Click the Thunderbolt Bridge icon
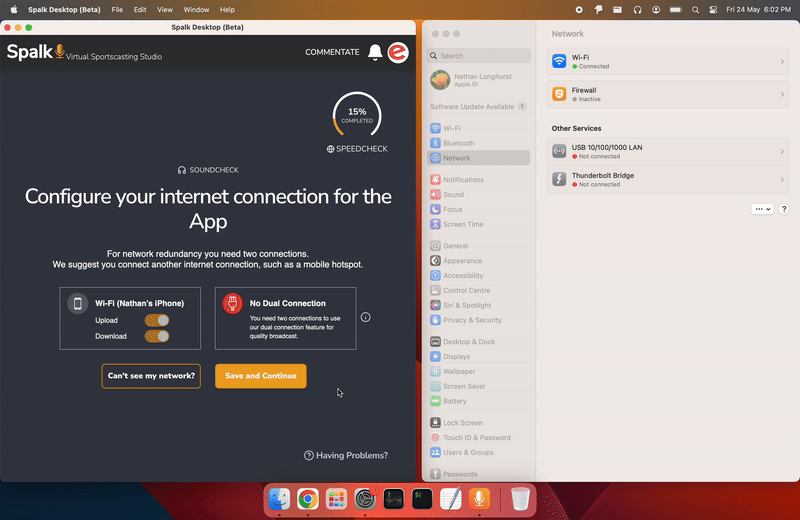Screen dimensions: 800x520 (x=559, y=179)
